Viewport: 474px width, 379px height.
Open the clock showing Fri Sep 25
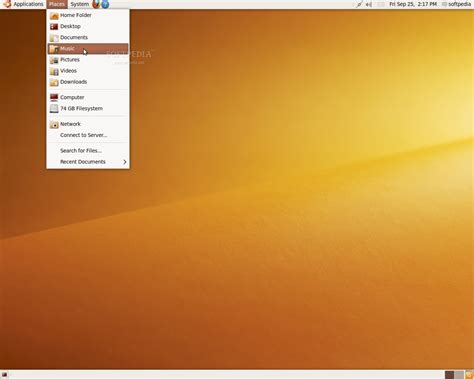tap(413, 4)
